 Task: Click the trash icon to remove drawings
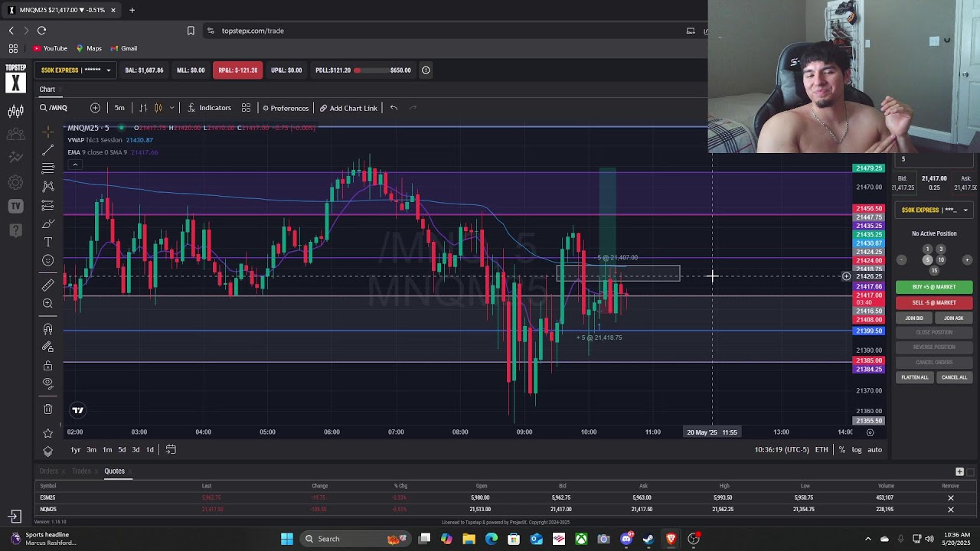click(x=47, y=409)
